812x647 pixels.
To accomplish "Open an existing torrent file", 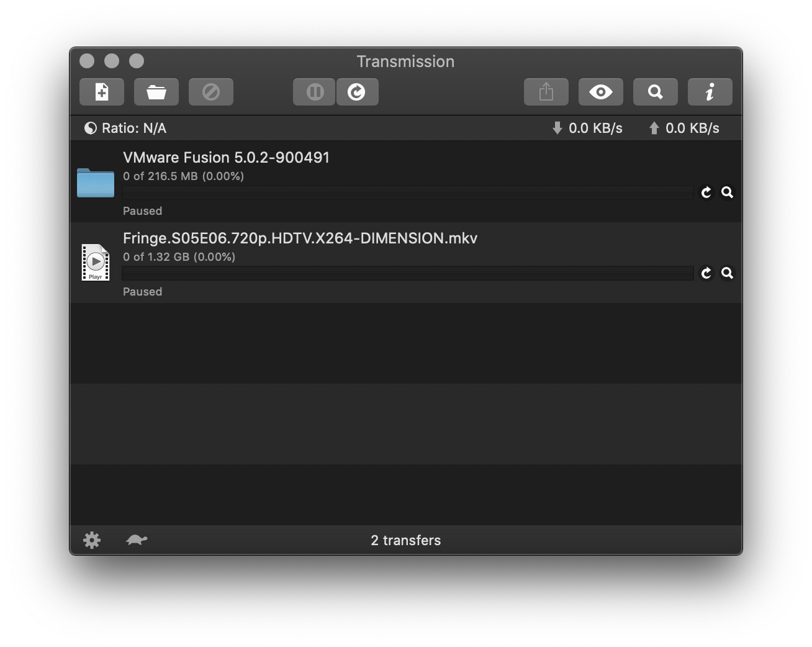I will click(156, 91).
